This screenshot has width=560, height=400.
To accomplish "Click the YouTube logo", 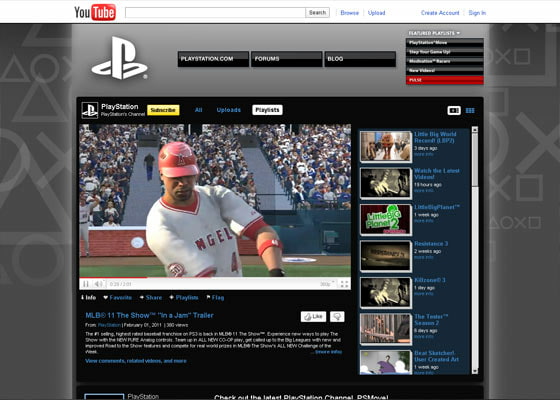I will (x=95, y=12).
